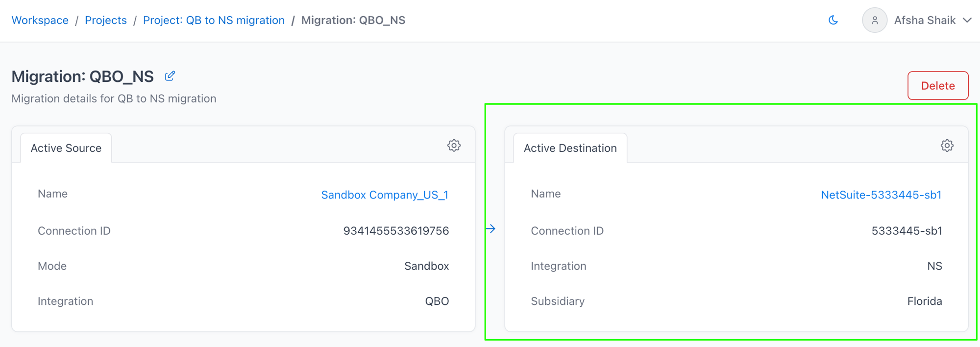980x347 pixels.
Task: Select the Active Source tab
Action: [x=66, y=148]
